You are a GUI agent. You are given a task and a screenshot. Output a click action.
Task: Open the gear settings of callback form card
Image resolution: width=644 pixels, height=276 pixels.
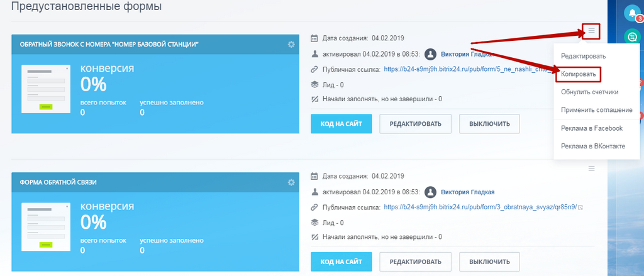[291, 45]
